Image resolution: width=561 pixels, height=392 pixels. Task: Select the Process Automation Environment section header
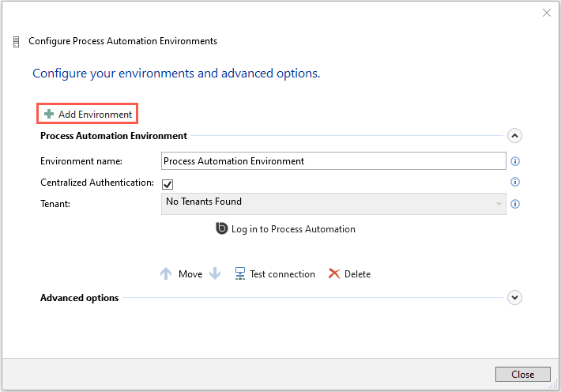(x=114, y=136)
